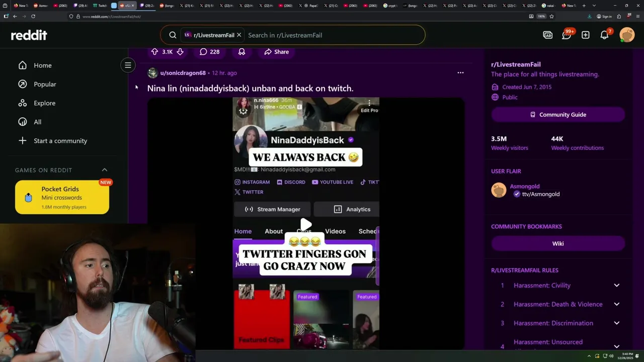The image size is (644, 362).
Task: Open the 228 comments
Action: (x=209, y=52)
